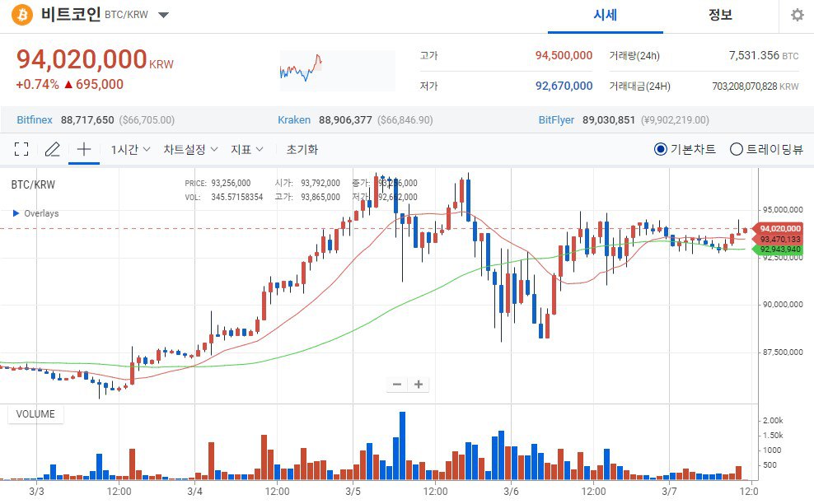
Task: Open the BTC/KRW coin selector dropdown arrow
Action: point(163,15)
